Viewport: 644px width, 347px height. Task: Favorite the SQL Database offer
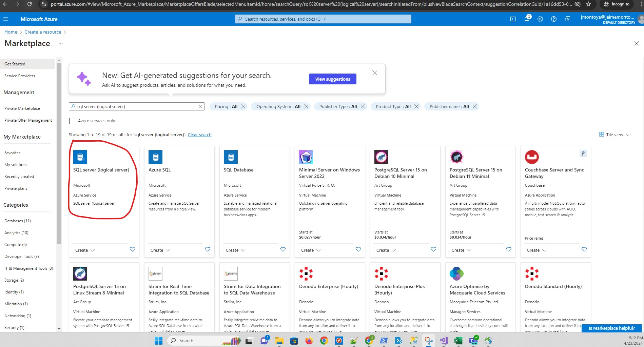(x=283, y=249)
